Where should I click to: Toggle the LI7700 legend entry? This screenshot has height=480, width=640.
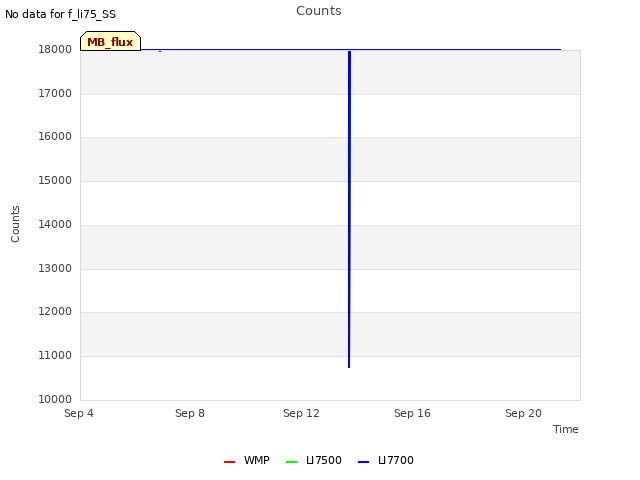tap(386, 460)
